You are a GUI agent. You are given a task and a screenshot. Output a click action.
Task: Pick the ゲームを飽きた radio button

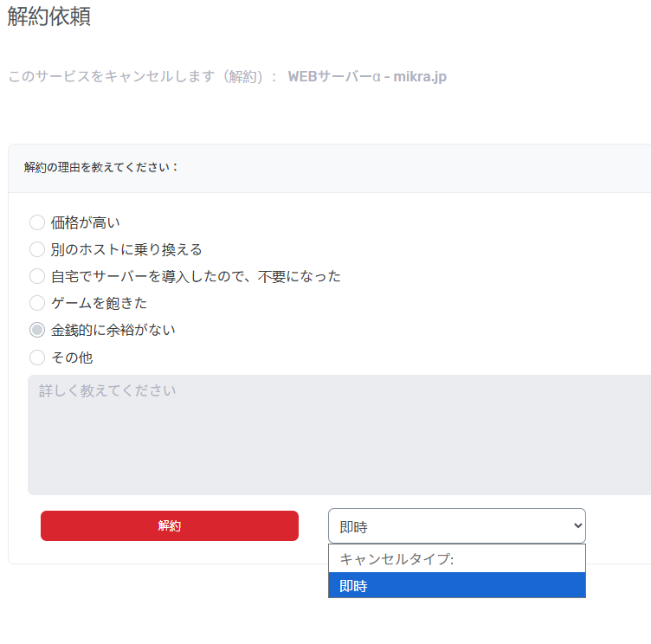click(x=37, y=303)
